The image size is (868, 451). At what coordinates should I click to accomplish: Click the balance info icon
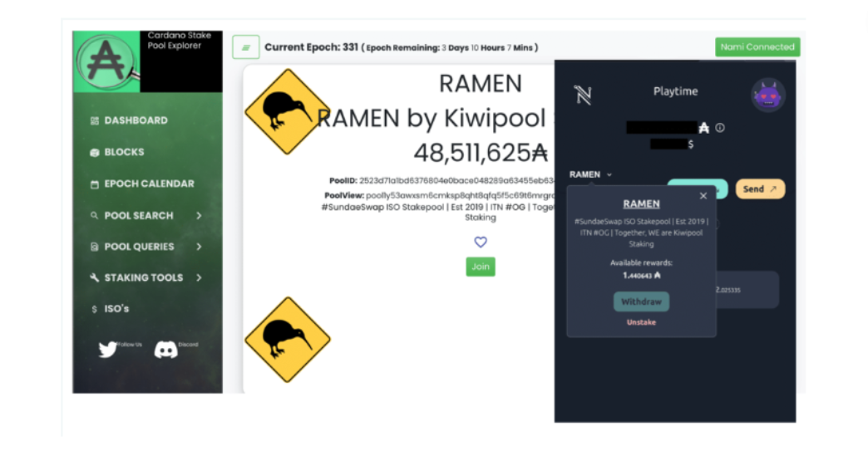(x=720, y=128)
